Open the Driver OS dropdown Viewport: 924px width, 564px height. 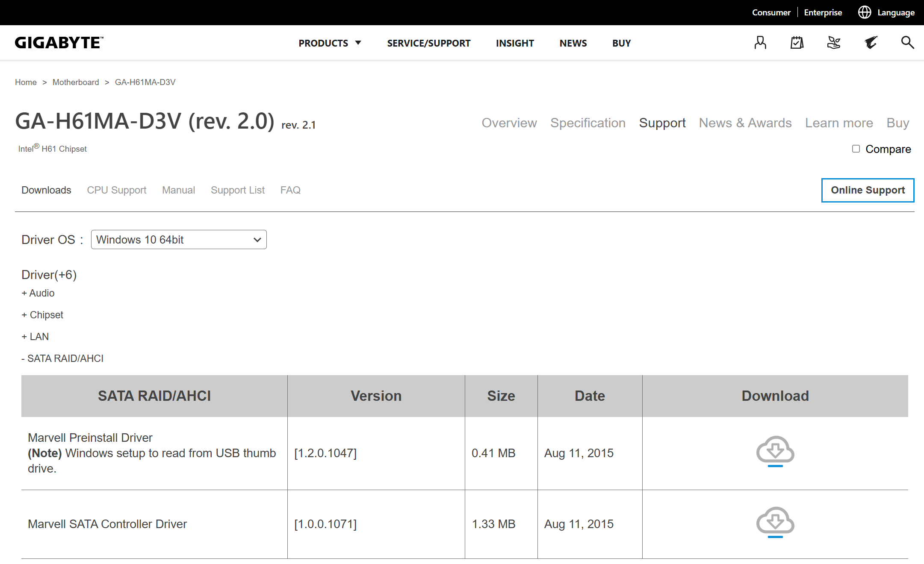[x=179, y=240]
